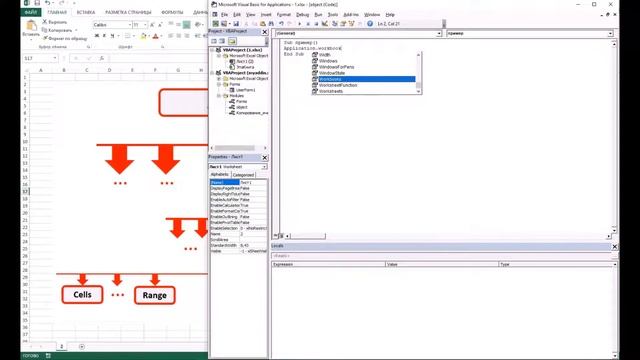
Task: Toggle Italic (К) formatting in Excel ribbon
Action: pos(104,36)
